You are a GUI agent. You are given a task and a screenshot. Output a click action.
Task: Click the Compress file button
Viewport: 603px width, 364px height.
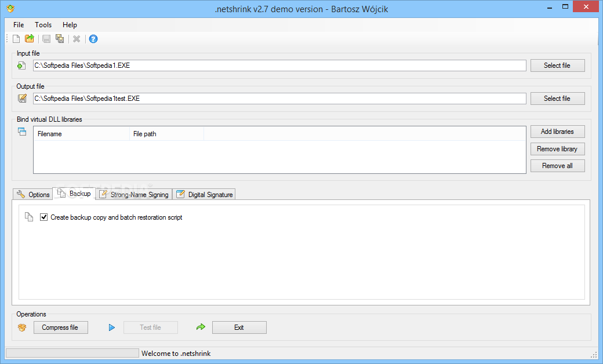tap(61, 327)
